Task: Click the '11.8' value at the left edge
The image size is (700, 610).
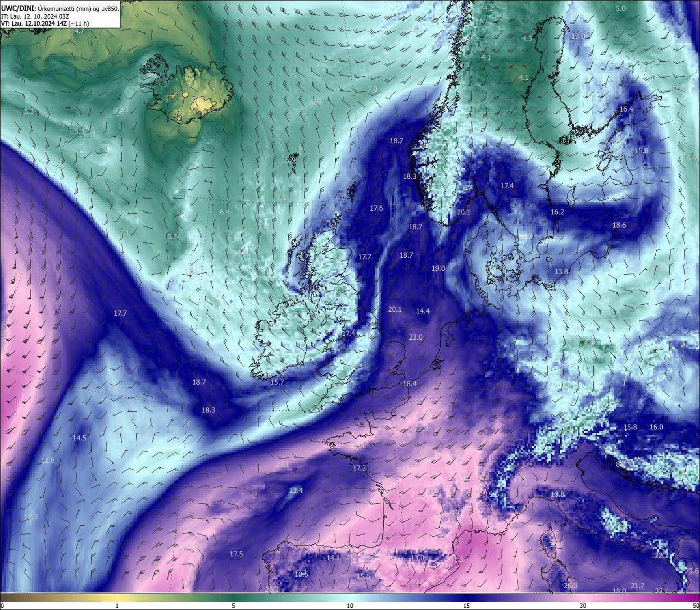Action: (48, 461)
